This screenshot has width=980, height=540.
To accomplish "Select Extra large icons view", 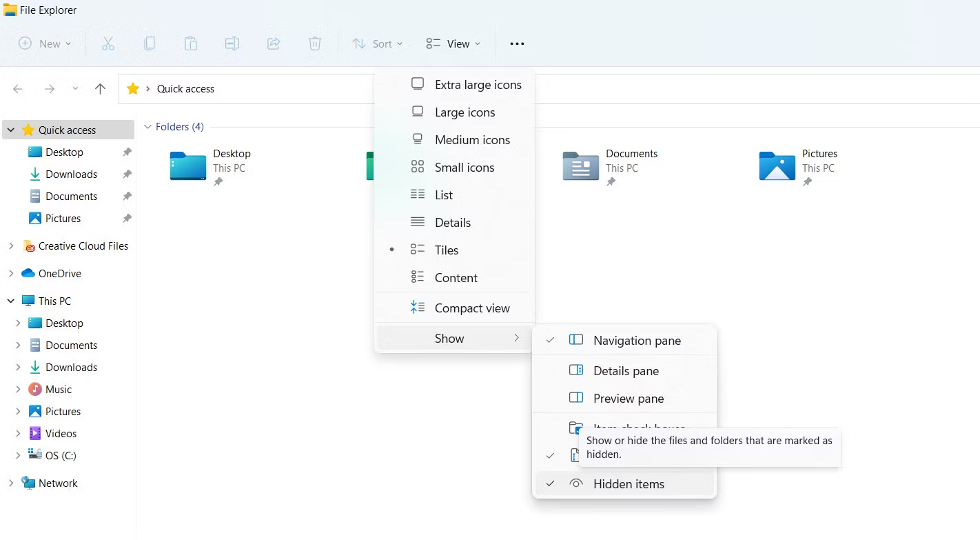I will pos(478,85).
